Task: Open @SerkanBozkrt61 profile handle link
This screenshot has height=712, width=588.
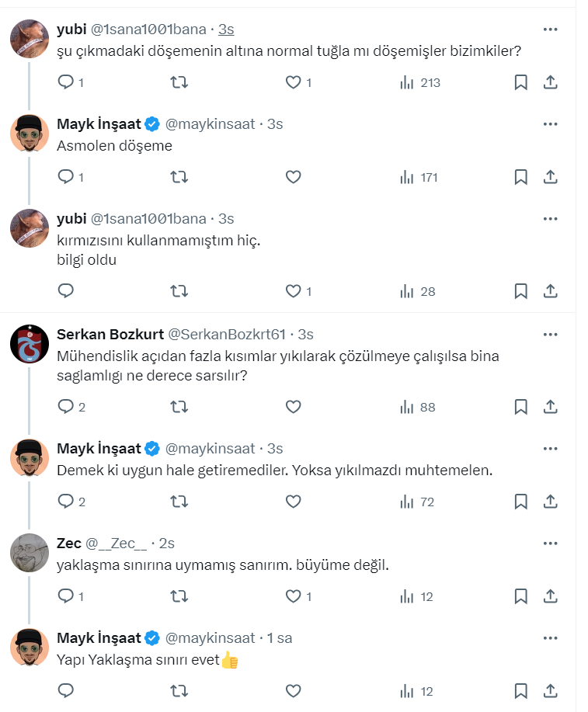Action: click(x=228, y=334)
